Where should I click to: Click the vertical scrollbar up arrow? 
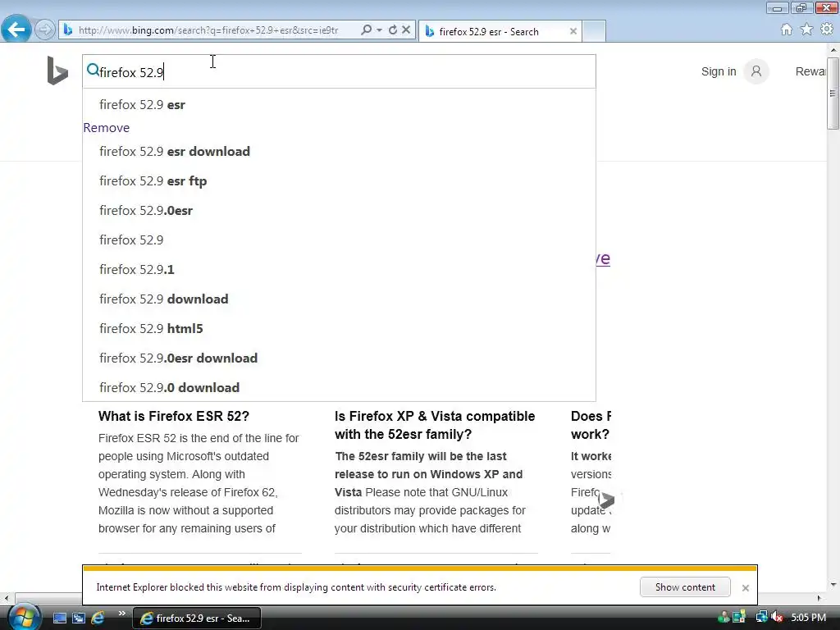click(x=833, y=49)
